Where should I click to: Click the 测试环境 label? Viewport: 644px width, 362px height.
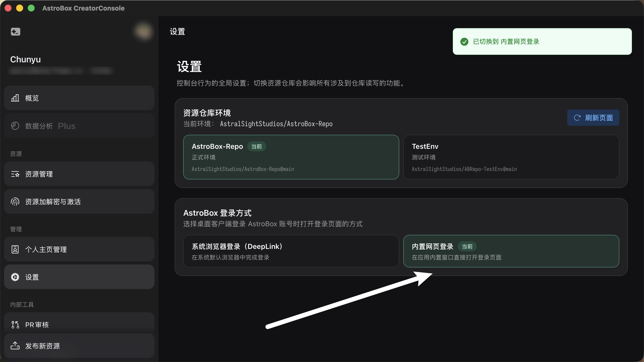pyautogui.click(x=424, y=157)
